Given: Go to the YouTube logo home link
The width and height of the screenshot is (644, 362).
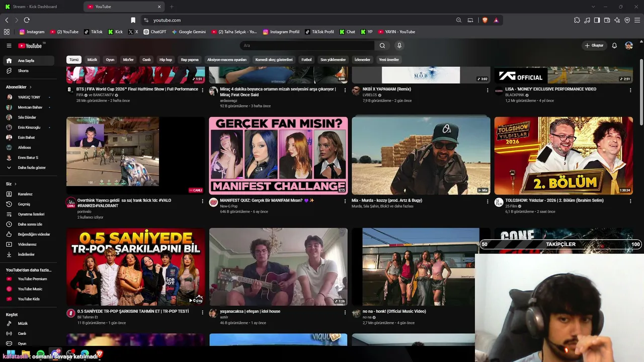Looking at the screenshot, I should (31, 46).
